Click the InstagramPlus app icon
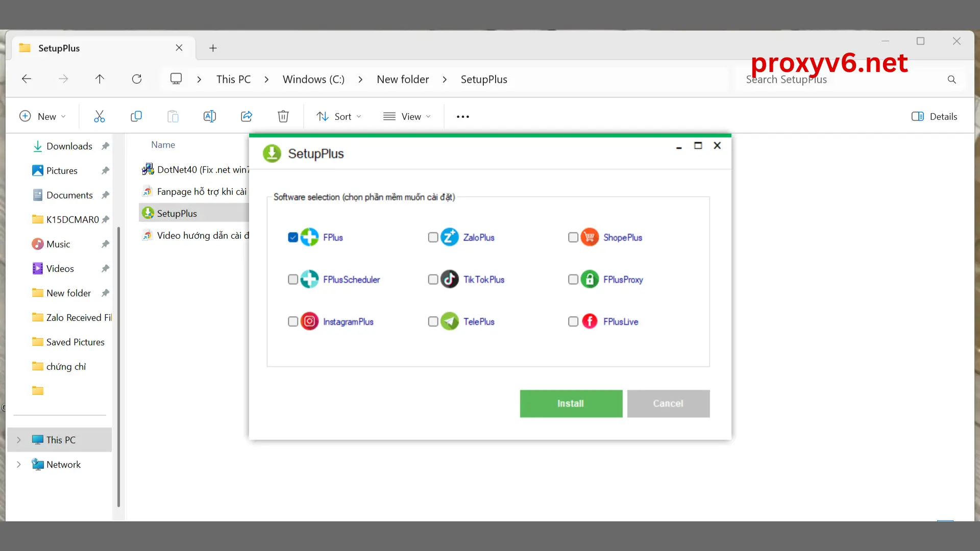This screenshot has width=980, height=551. pos(309,321)
